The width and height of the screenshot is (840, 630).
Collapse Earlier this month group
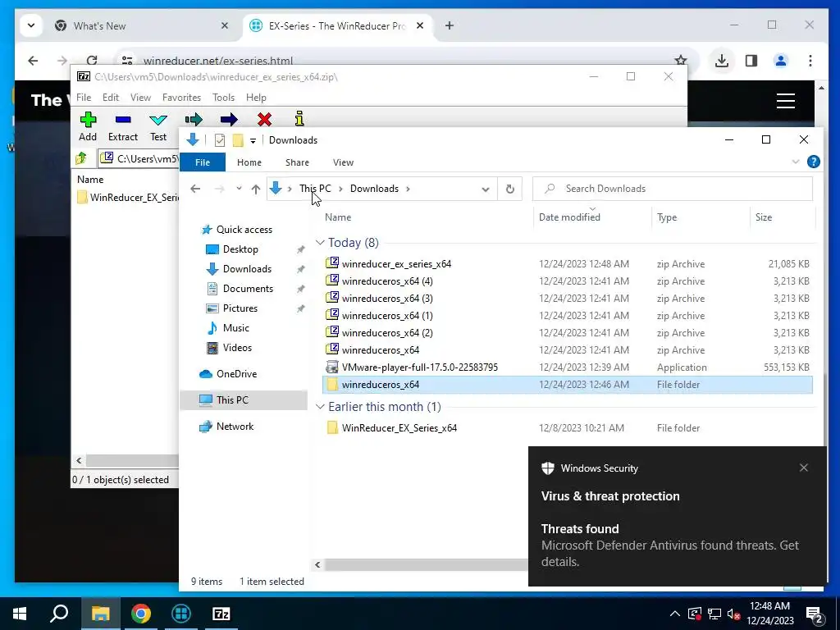point(320,407)
